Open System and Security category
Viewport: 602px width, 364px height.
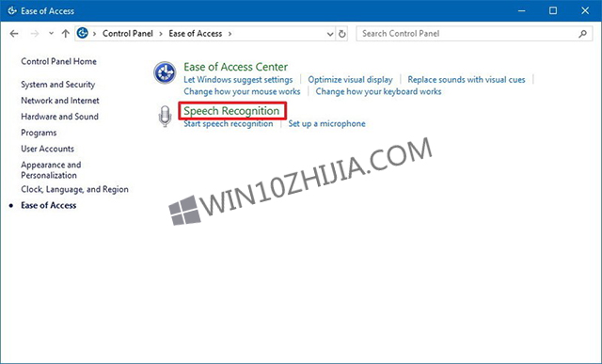pyautogui.click(x=58, y=85)
